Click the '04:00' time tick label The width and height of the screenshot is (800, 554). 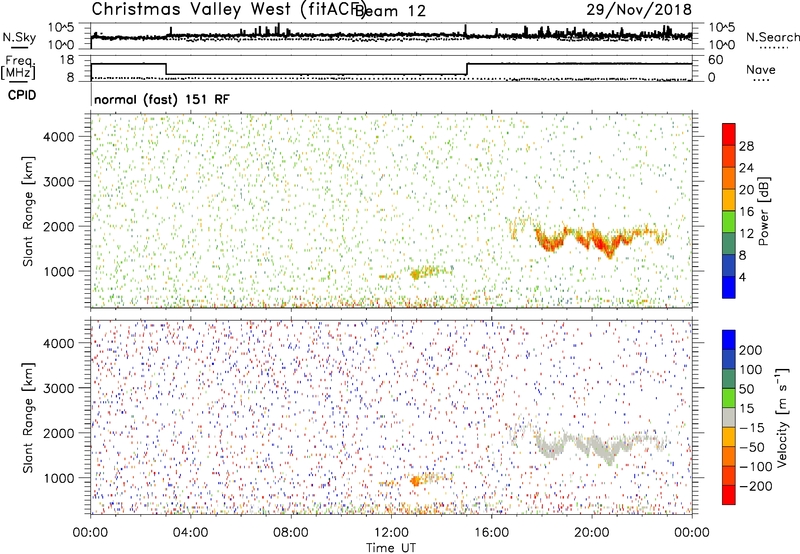[191, 533]
